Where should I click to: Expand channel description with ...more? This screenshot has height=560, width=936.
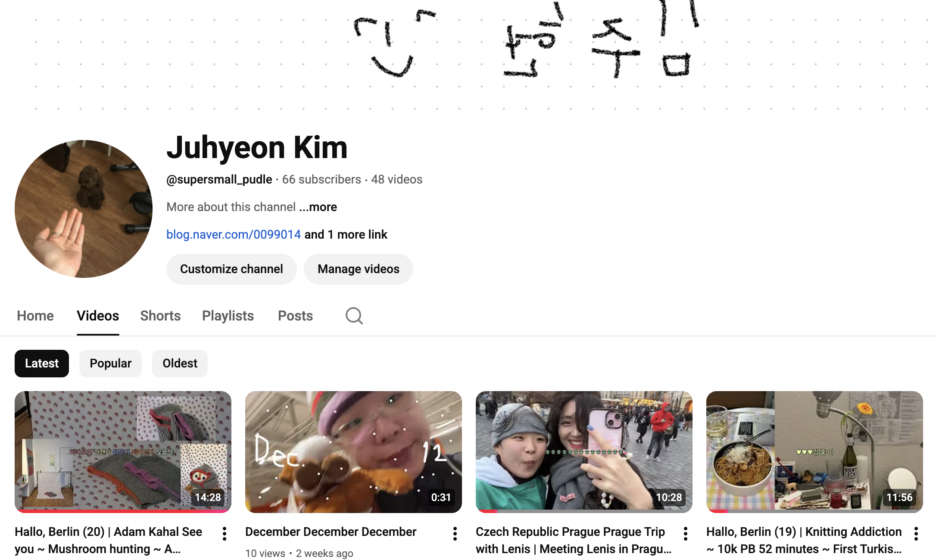pyautogui.click(x=318, y=207)
